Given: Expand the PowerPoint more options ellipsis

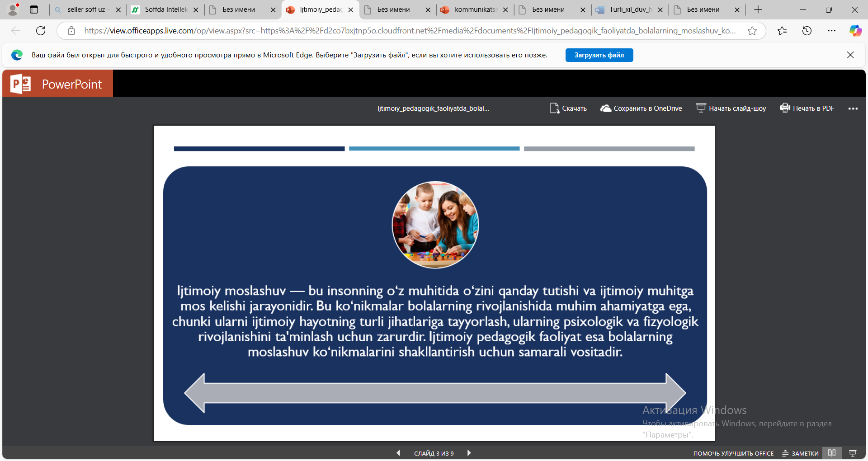Looking at the screenshot, I should tap(853, 108).
